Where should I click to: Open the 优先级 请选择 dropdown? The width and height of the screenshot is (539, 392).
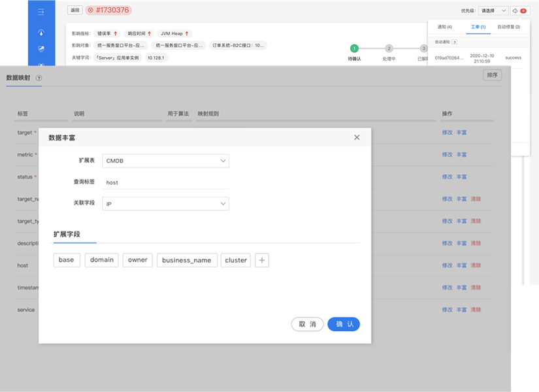coord(493,10)
